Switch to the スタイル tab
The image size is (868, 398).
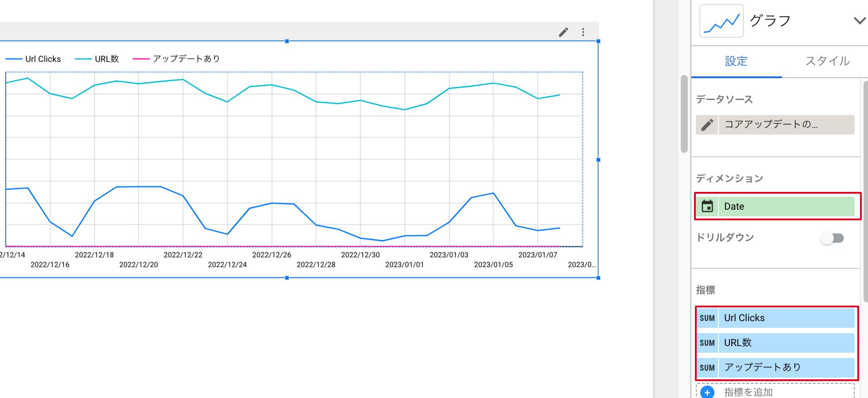coord(827,61)
